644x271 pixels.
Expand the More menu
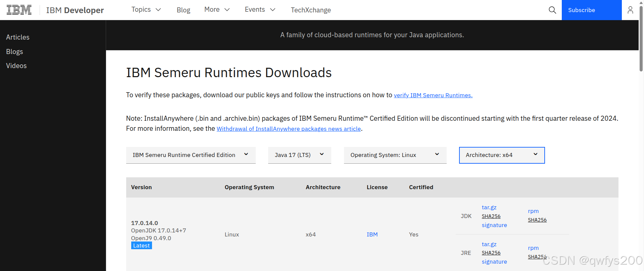coord(217,10)
